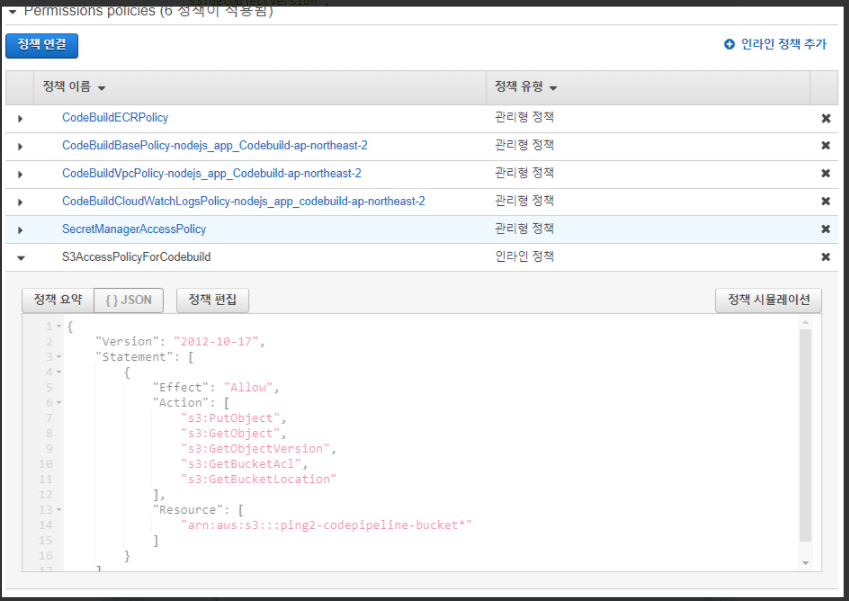Collapse the Permissions policies section triangle
Screen dimensions: 849x601
pyautogui.click(x=12, y=11)
